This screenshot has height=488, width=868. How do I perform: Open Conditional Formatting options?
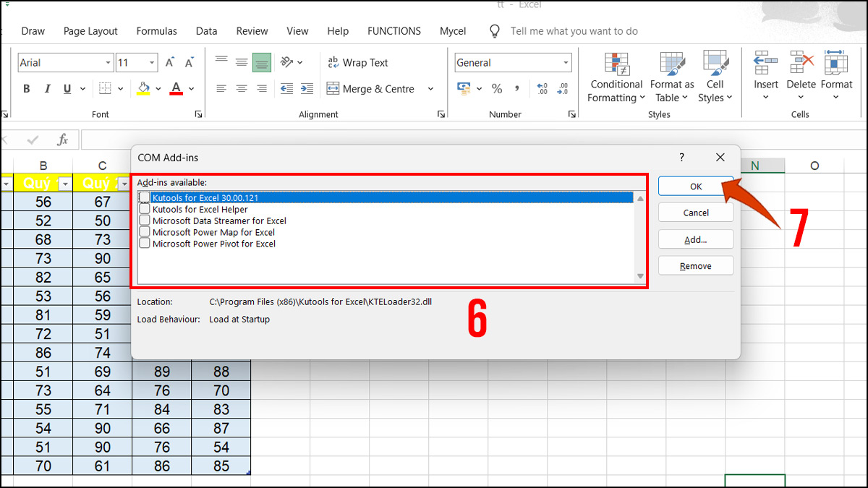(x=616, y=76)
